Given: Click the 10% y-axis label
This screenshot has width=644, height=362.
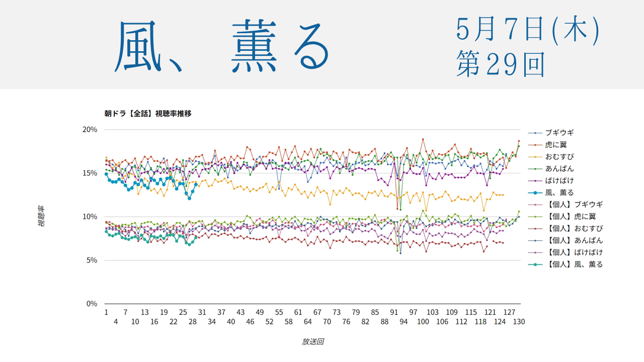Looking at the screenshot, I should click(x=90, y=217).
